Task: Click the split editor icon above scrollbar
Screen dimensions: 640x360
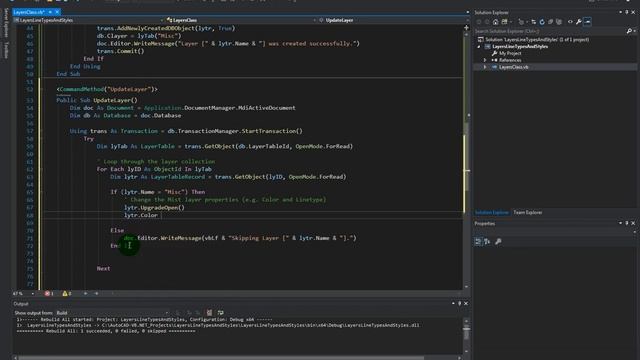Action: pos(467,28)
